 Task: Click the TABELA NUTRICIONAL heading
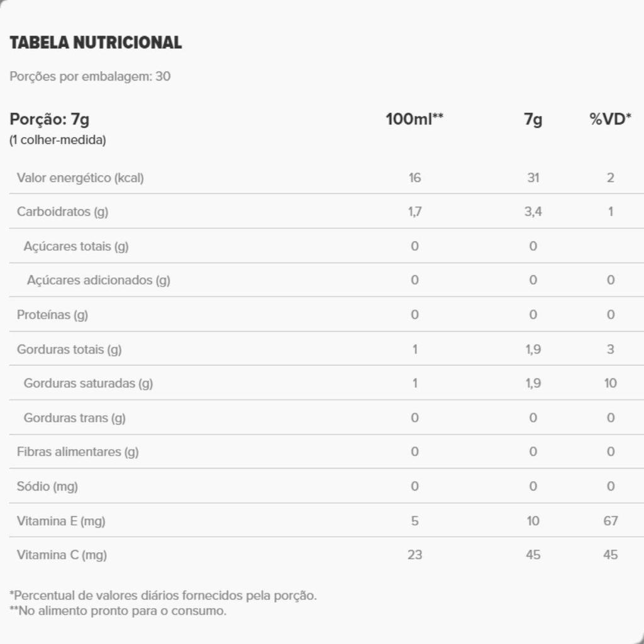pos(96,43)
